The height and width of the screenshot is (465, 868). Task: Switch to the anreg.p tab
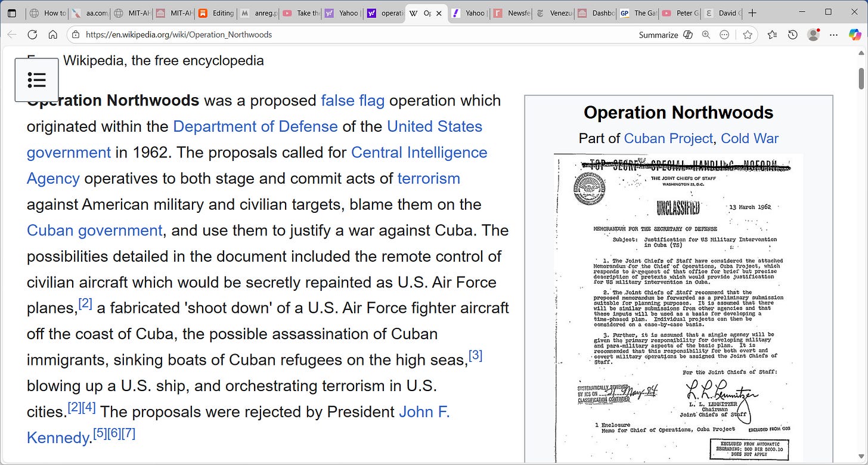pyautogui.click(x=258, y=13)
